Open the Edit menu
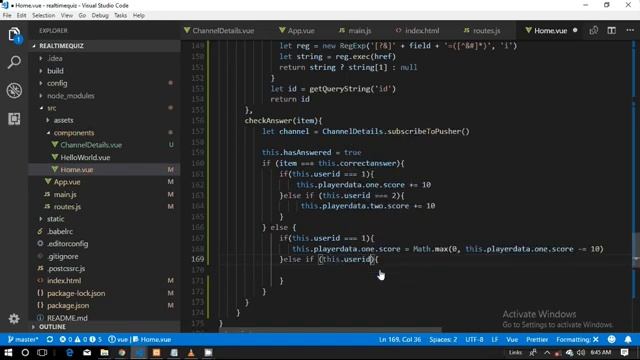Viewport: 640px width, 360px height. (x=22, y=16)
